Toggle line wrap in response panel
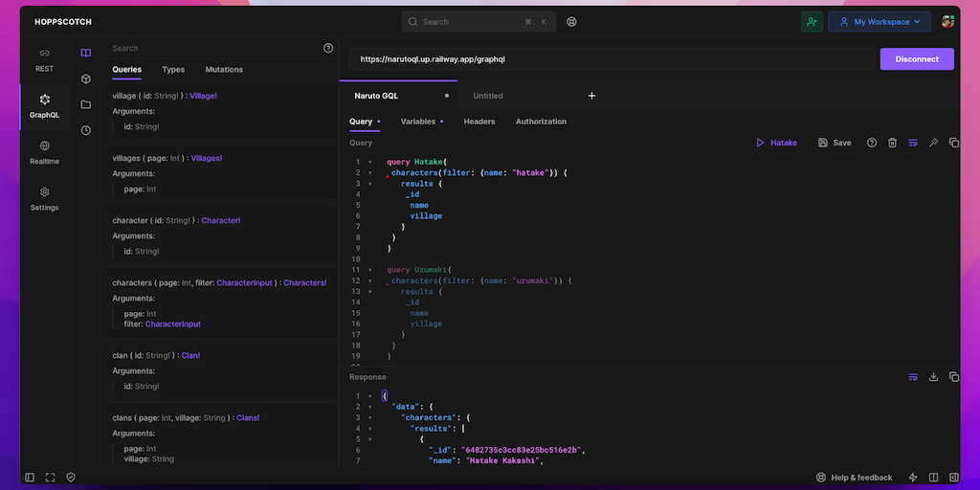Screen dimensions: 980x490 (x=913, y=377)
